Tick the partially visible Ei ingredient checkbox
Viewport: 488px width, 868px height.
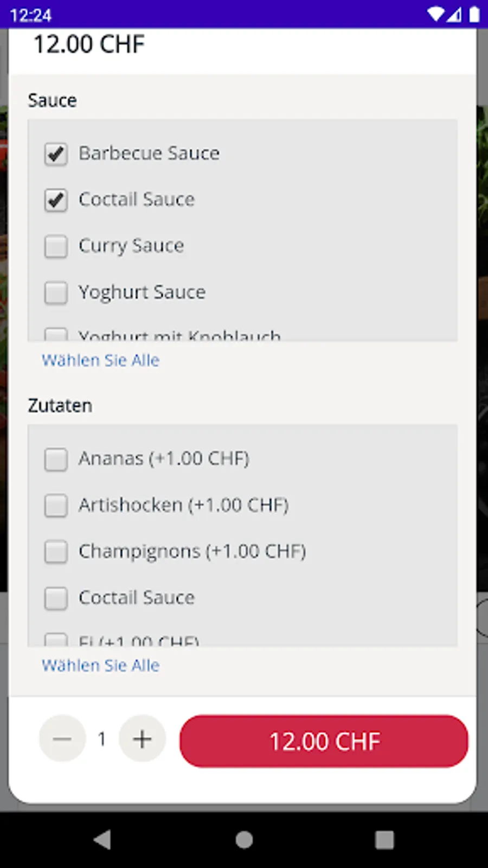click(x=56, y=640)
